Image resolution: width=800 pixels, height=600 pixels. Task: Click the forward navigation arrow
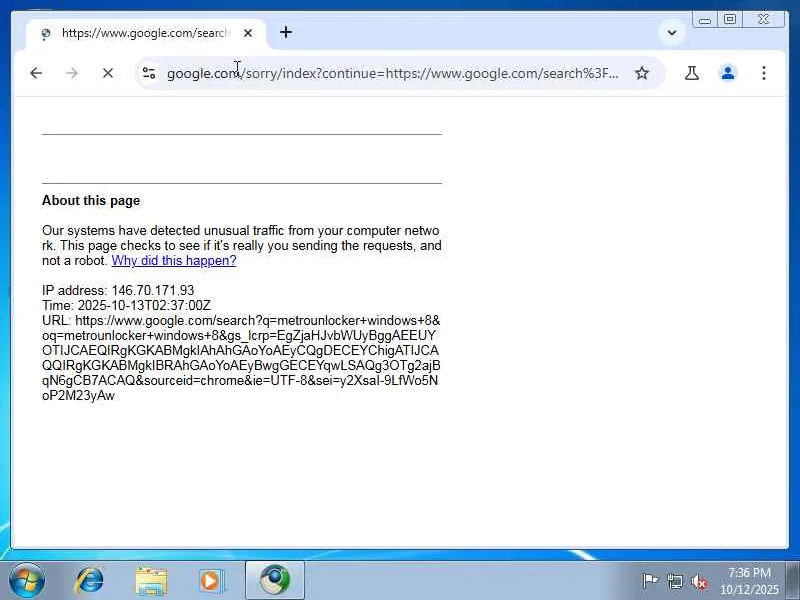[71, 73]
